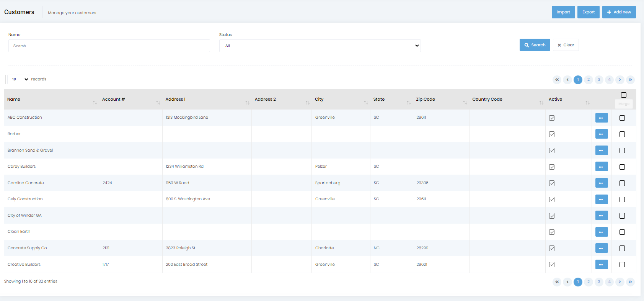Go to first page using top pagination

pos(557,80)
